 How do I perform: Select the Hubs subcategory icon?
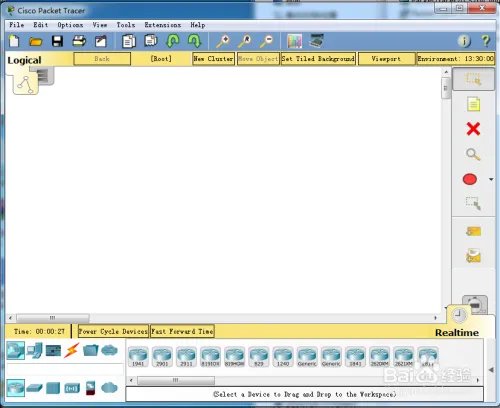(53, 388)
